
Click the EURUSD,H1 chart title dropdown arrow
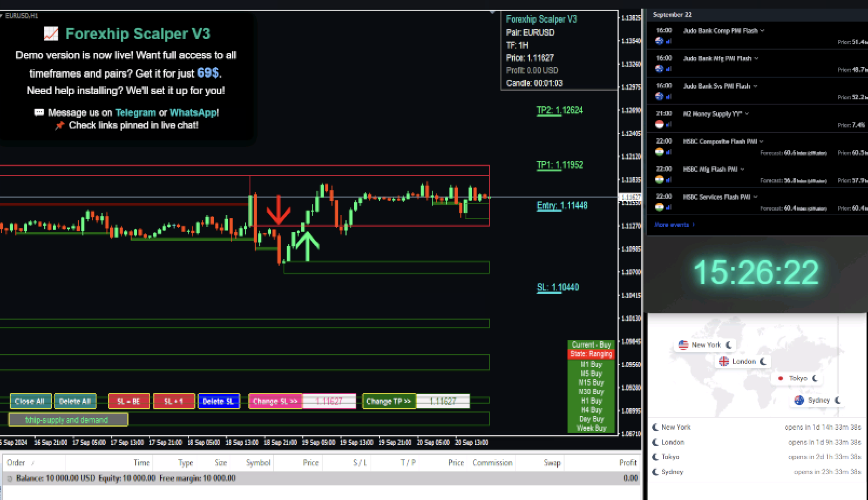pyautogui.click(x=2, y=16)
